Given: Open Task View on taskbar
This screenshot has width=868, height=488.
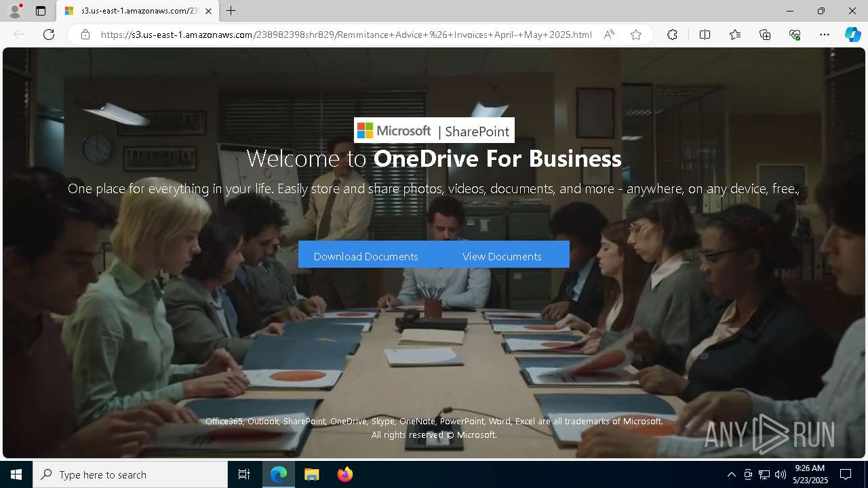Looking at the screenshot, I should [x=244, y=474].
